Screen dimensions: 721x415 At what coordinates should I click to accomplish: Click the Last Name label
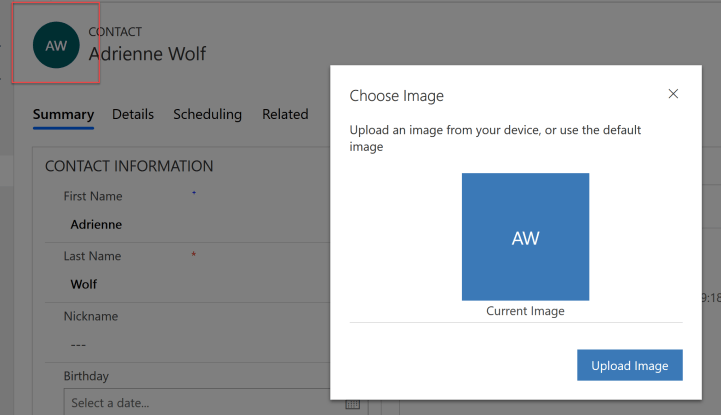tap(92, 256)
